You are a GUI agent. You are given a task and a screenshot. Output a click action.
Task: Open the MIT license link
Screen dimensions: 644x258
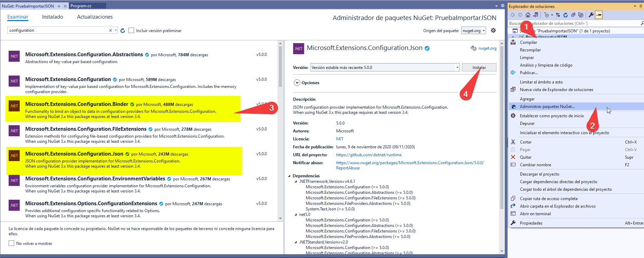[x=340, y=139]
